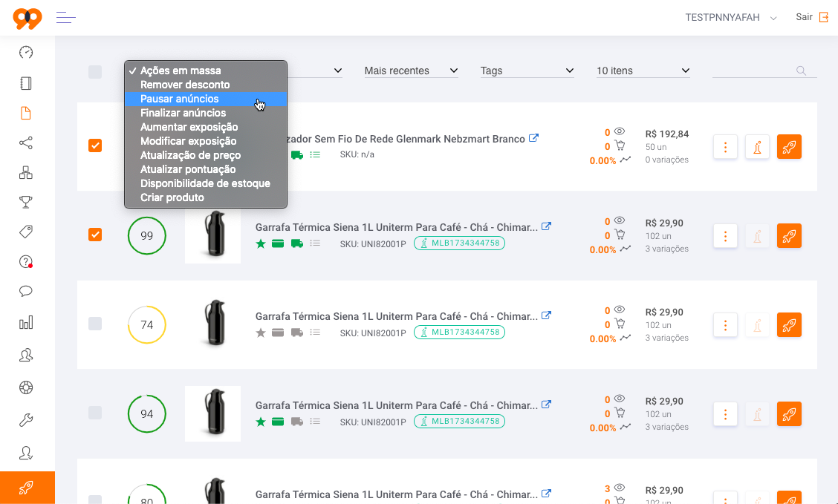The height and width of the screenshot is (504, 838).
Task: Click MLB1734344758 tag on score 99 row
Action: pyautogui.click(x=460, y=243)
